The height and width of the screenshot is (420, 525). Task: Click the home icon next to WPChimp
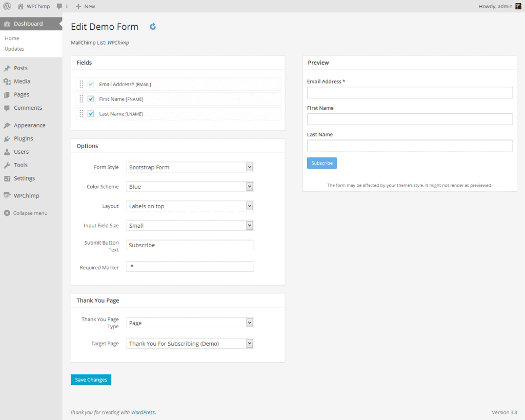[21, 6]
